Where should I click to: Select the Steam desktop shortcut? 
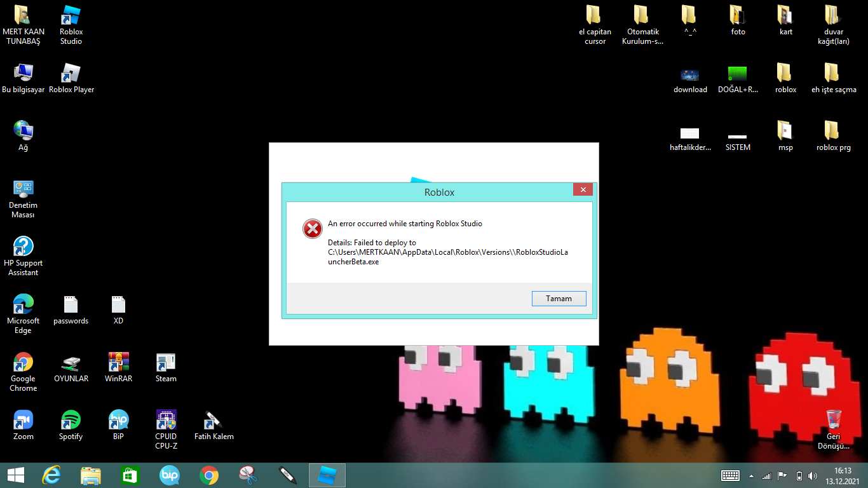[166, 368]
